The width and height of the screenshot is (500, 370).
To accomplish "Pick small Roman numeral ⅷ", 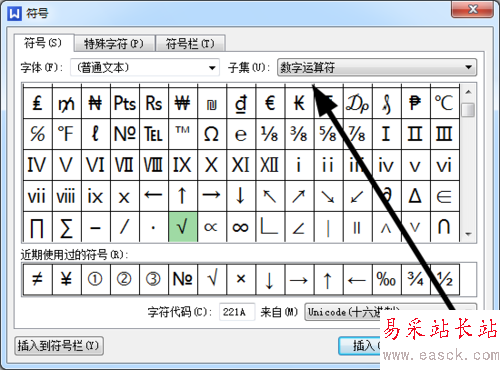I will tap(67, 196).
